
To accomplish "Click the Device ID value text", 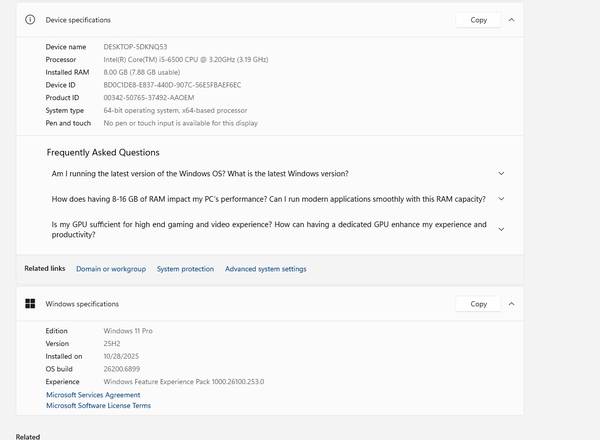I will (172, 85).
